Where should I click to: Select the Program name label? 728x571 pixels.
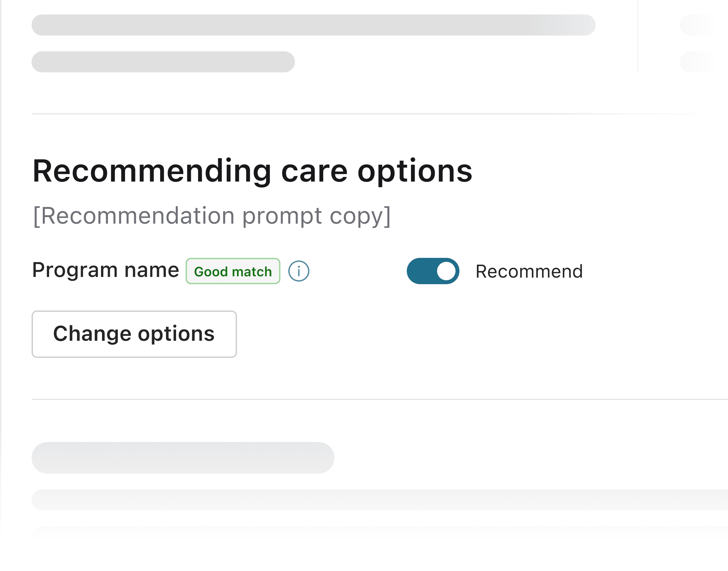[106, 270]
